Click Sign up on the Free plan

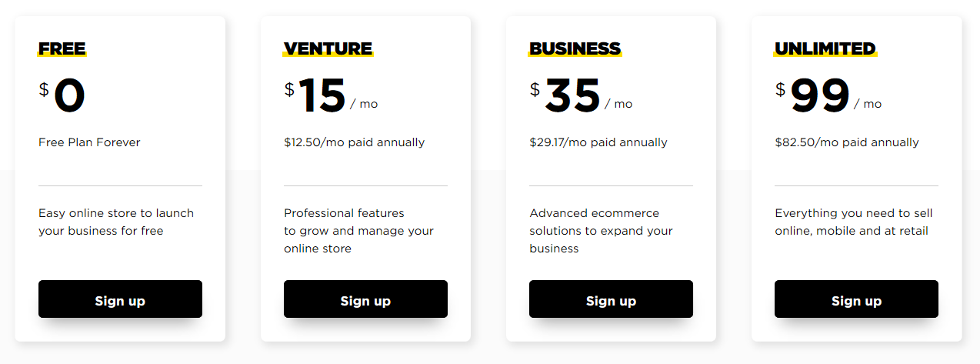[x=120, y=299]
